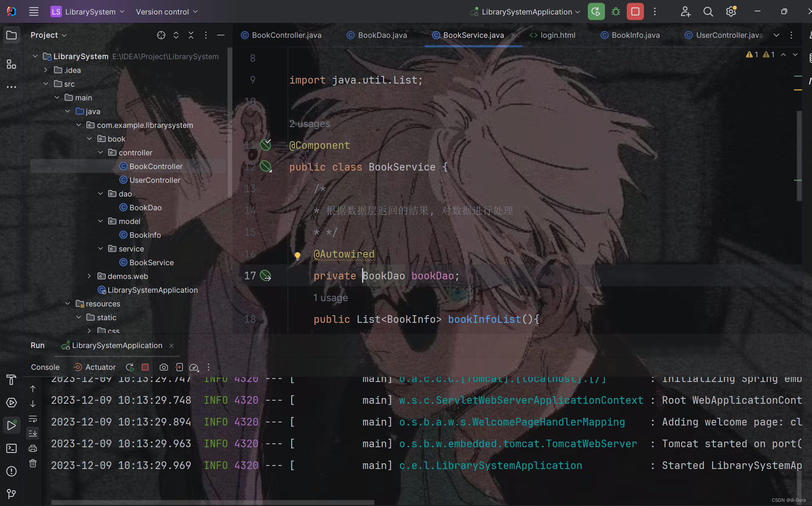Switch to BookDao.java tab
This screenshot has height=506, width=812.
[x=377, y=35]
